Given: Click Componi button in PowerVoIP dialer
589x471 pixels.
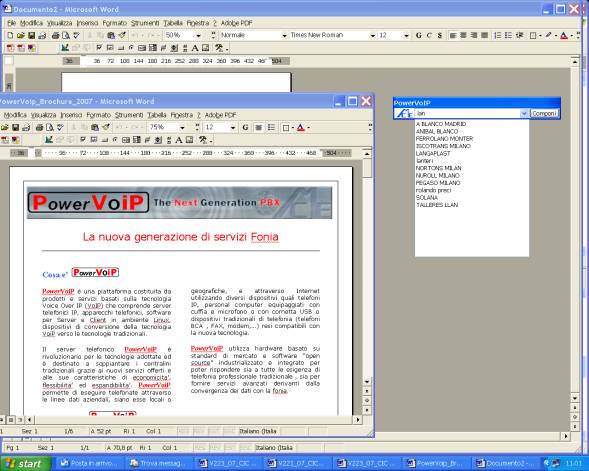Looking at the screenshot, I should [544, 113].
